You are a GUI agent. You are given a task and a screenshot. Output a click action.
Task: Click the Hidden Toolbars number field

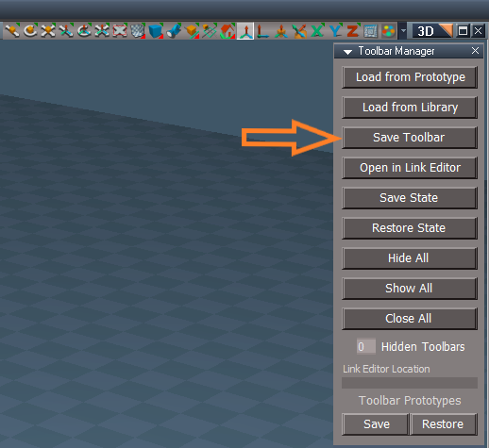coord(366,346)
